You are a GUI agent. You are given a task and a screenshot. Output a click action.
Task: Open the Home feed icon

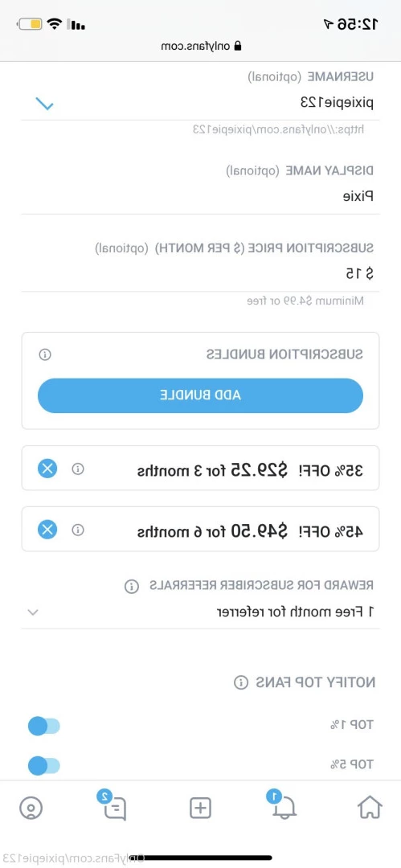tap(370, 808)
